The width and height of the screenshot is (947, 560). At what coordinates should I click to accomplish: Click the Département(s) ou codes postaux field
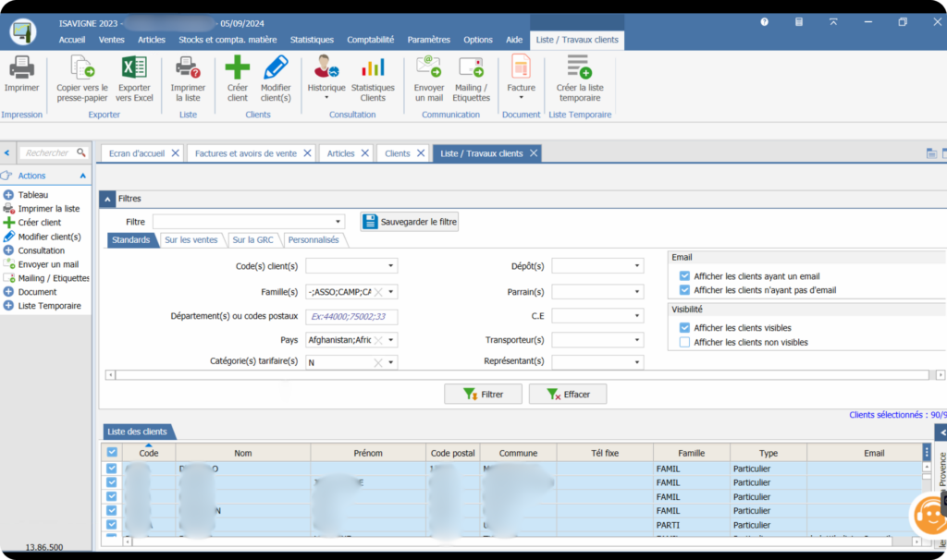(x=351, y=316)
